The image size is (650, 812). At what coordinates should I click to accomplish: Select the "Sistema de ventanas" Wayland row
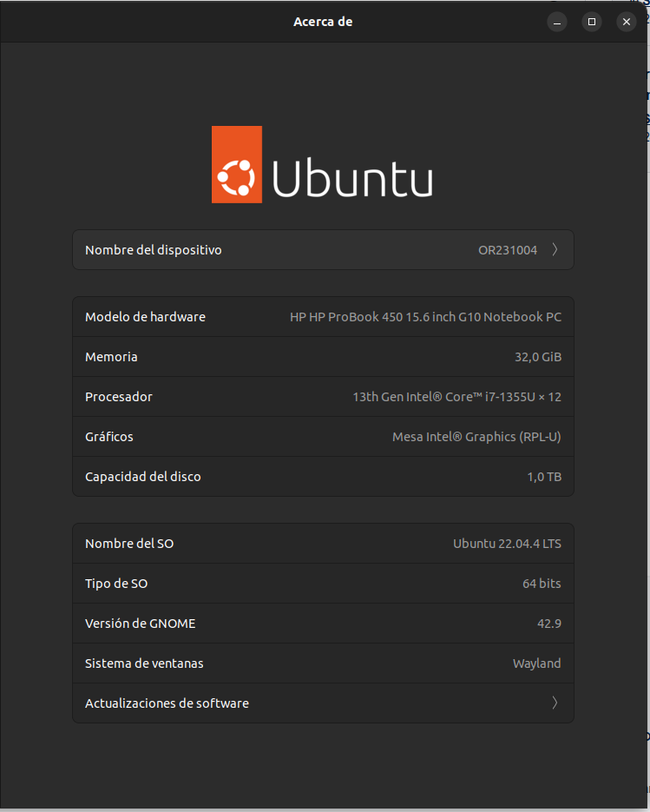coord(323,663)
